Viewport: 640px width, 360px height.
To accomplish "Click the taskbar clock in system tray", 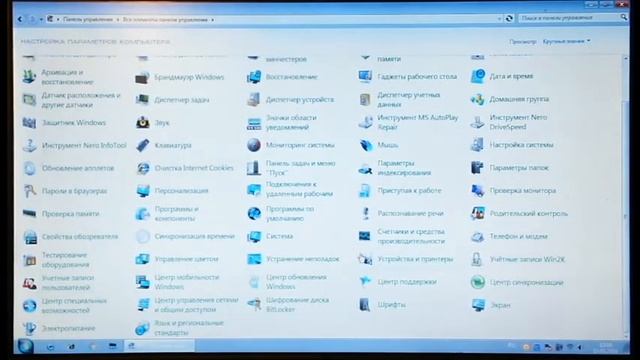I will (606, 347).
